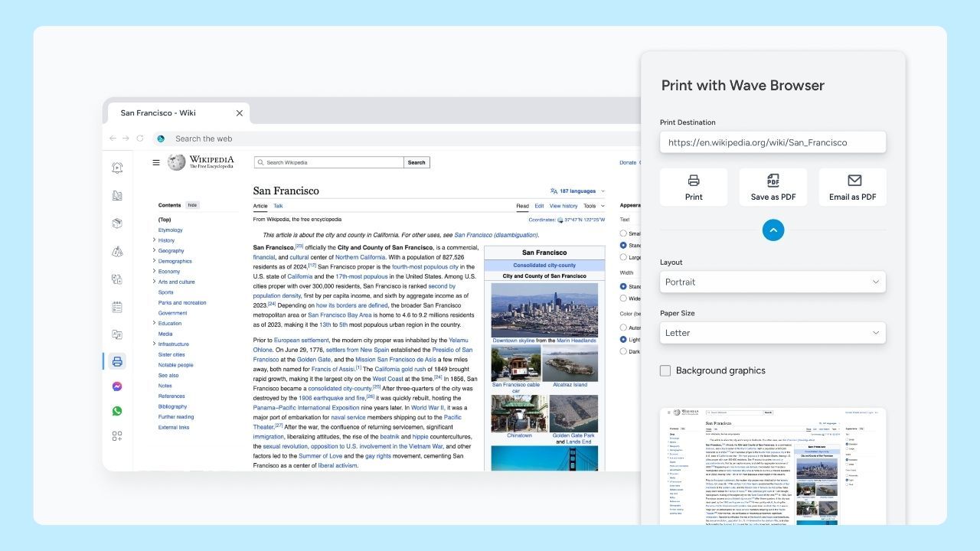Switch to the Talk tab on Wikipedia
The height and width of the screenshot is (551, 980).
pos(278,206)
